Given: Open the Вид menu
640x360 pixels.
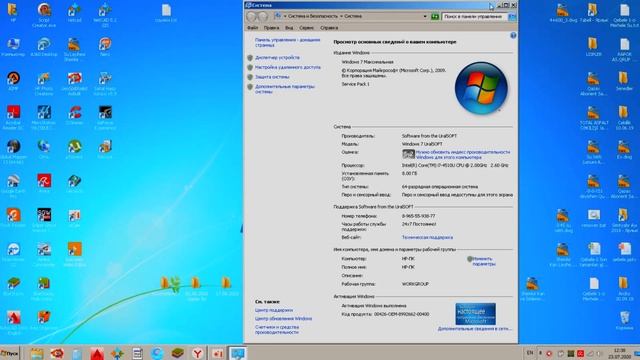Looking at the screenshot, I should (x=289, y=28).
